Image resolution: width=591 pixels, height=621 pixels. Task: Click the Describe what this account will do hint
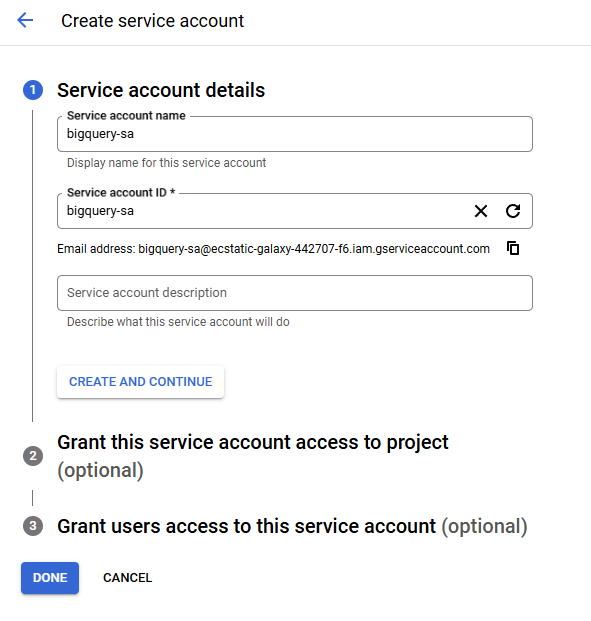pyautogui.click(x=178, y=322)
